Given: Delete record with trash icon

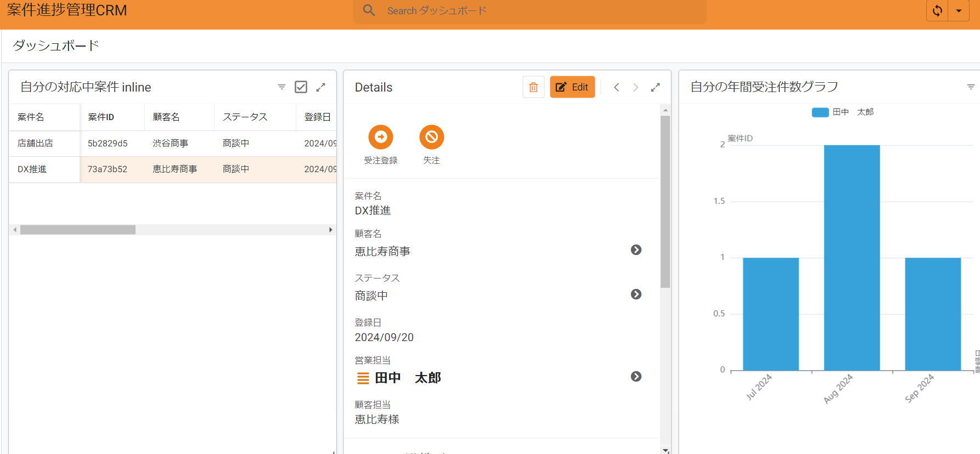Looking at the screenshot, I should click(533, 87).
